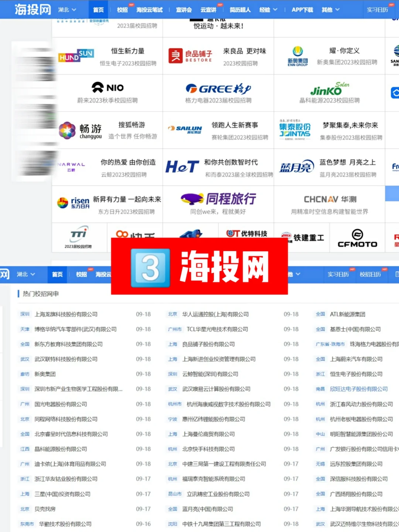Open 杭州海康威视数字技术股份有限公司 listing
Image resolution: width=399 pixels, height=532 pixels.
229,404
